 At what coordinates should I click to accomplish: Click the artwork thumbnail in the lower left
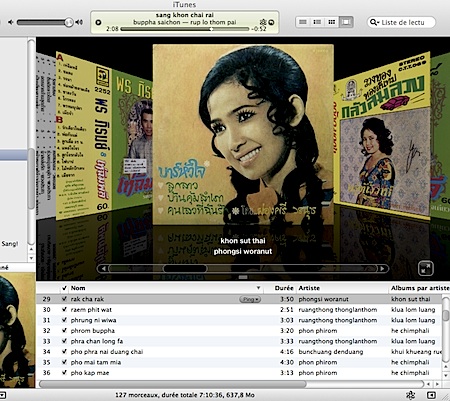coord(17,330)
